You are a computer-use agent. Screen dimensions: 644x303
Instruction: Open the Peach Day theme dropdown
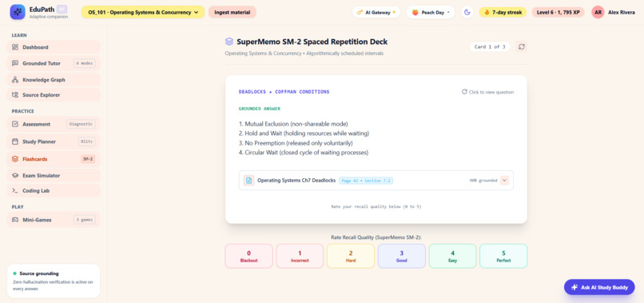pyautogui.click(x=431, y=12)
